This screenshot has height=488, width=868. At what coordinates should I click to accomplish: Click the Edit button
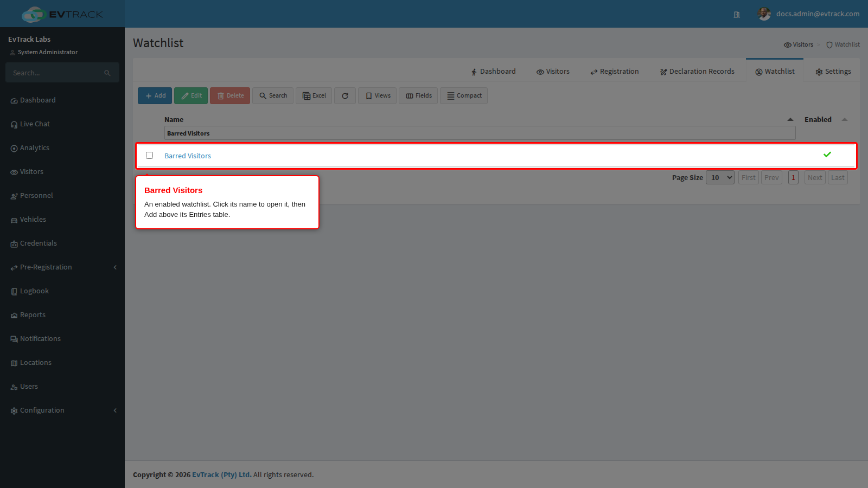191,95
